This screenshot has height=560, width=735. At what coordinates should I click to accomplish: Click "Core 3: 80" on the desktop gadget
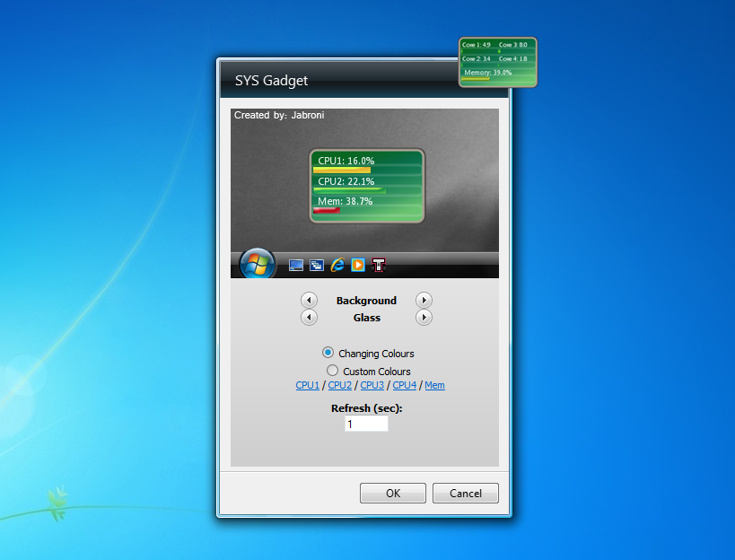tap(512, 45)
